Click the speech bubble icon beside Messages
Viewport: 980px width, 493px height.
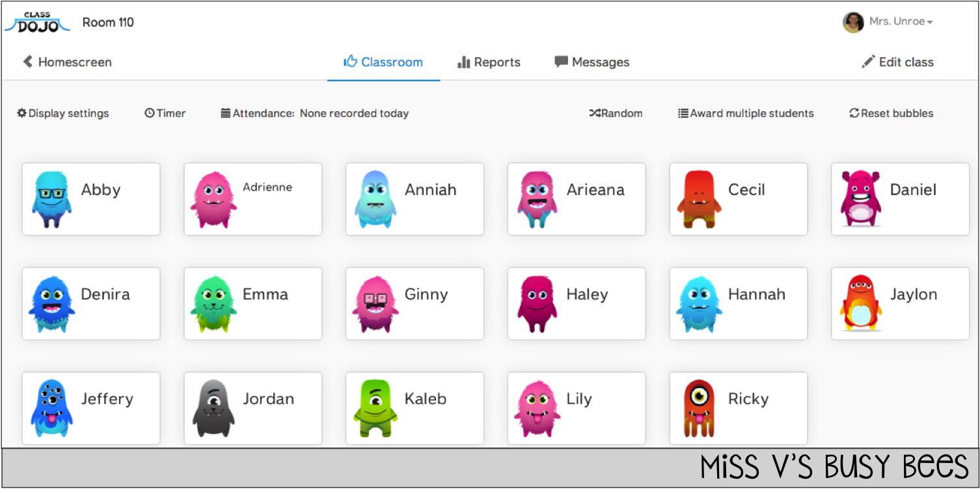(561, 62)
